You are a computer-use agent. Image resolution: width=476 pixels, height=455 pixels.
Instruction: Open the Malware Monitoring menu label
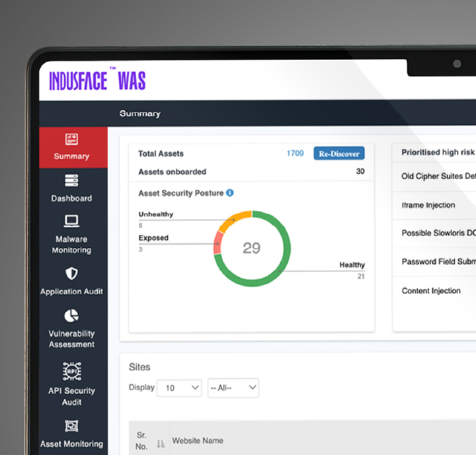71,245
